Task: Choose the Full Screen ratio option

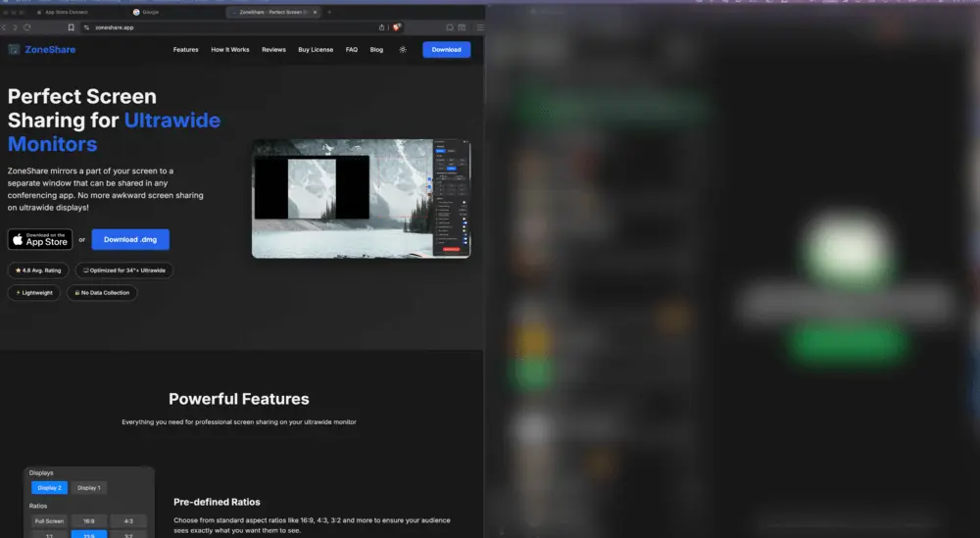Action: tap(49, 520)
